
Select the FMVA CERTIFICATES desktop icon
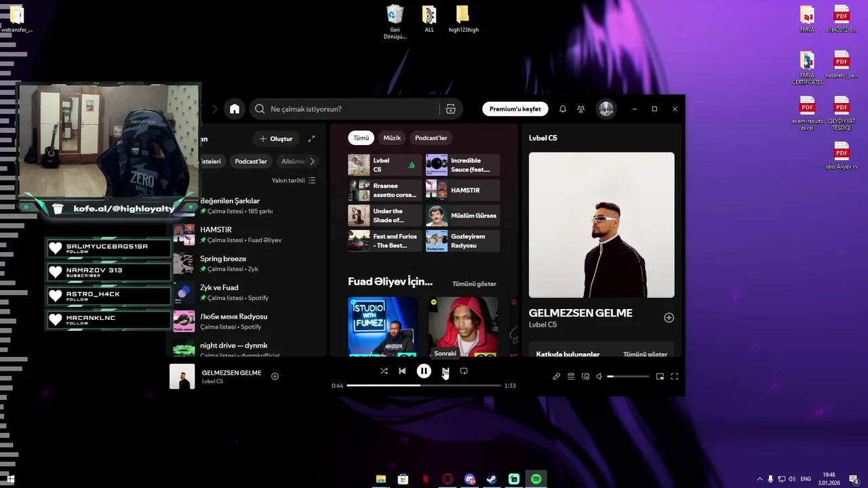[807, 68]
